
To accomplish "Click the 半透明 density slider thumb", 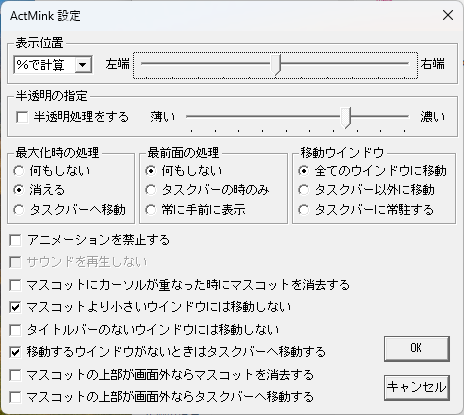I will pos(346,117).
